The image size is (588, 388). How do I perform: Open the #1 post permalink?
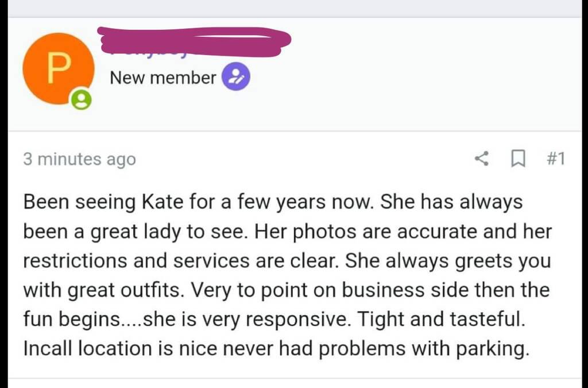[555, 159]
